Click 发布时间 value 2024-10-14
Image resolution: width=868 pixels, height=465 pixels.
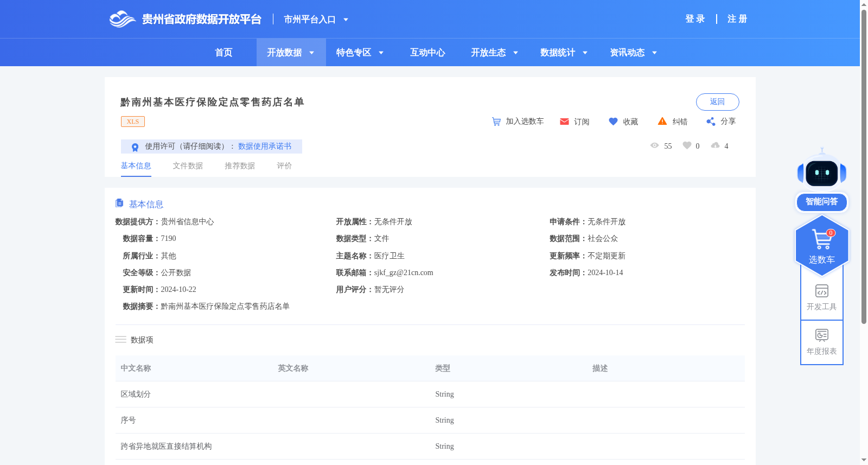(x=605, y=273)
